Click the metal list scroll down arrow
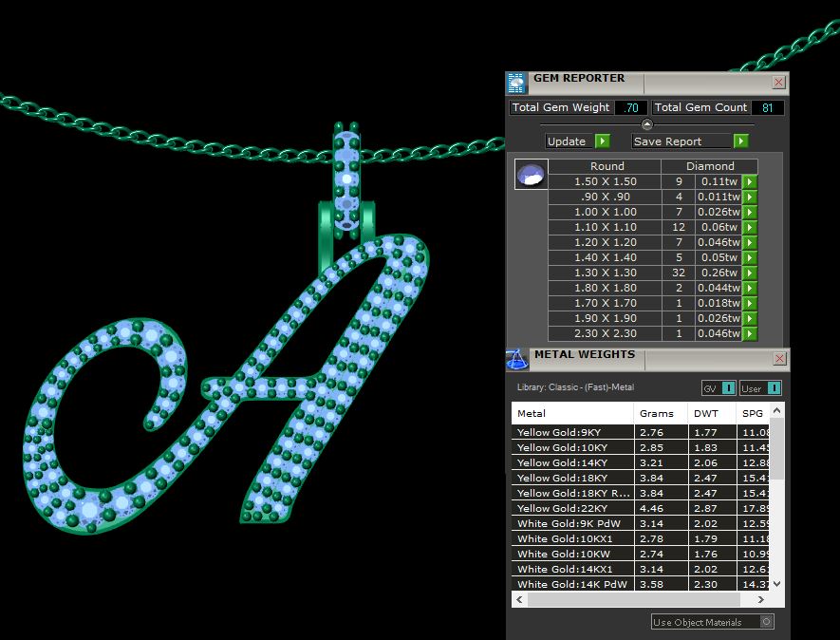Viewport: 840px width, 640px height. click(777, 584)
